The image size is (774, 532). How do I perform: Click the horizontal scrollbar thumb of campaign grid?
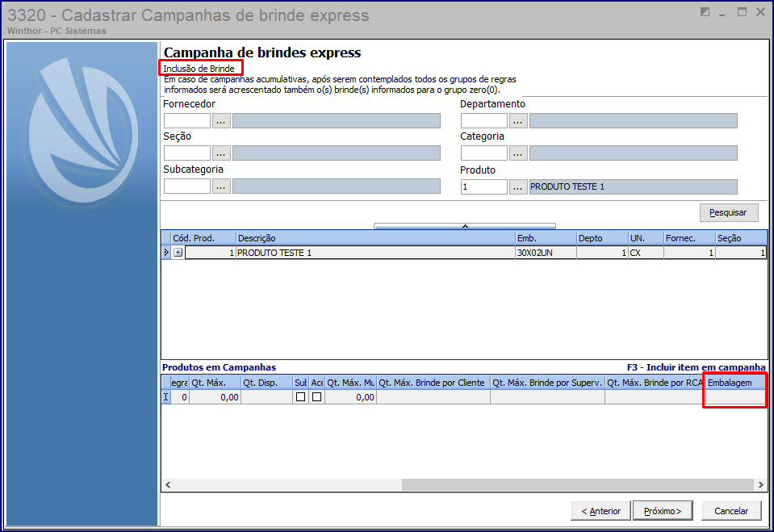tap(578, 484)
